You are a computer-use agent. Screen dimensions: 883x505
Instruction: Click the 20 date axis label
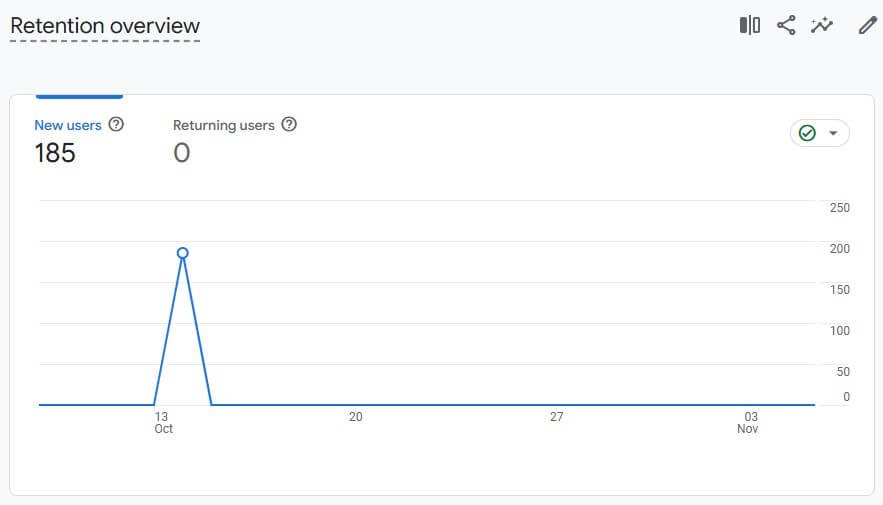coord(355,417)
